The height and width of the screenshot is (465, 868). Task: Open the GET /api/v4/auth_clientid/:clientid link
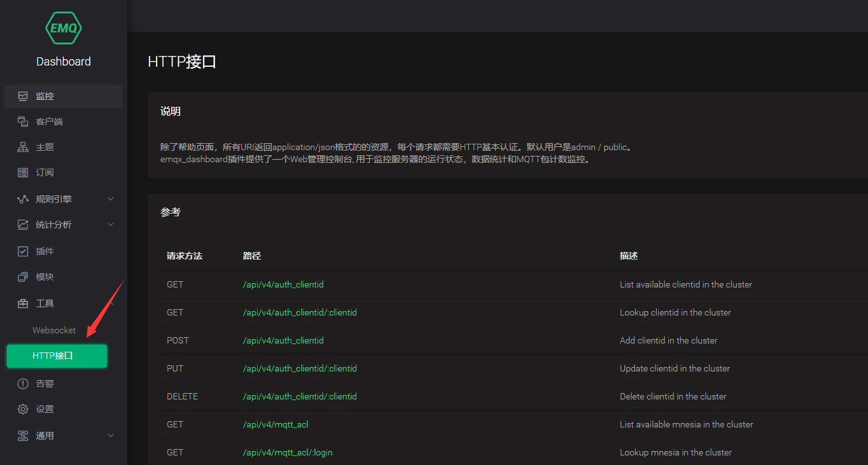pyautogui.click(x=300, y=312)
